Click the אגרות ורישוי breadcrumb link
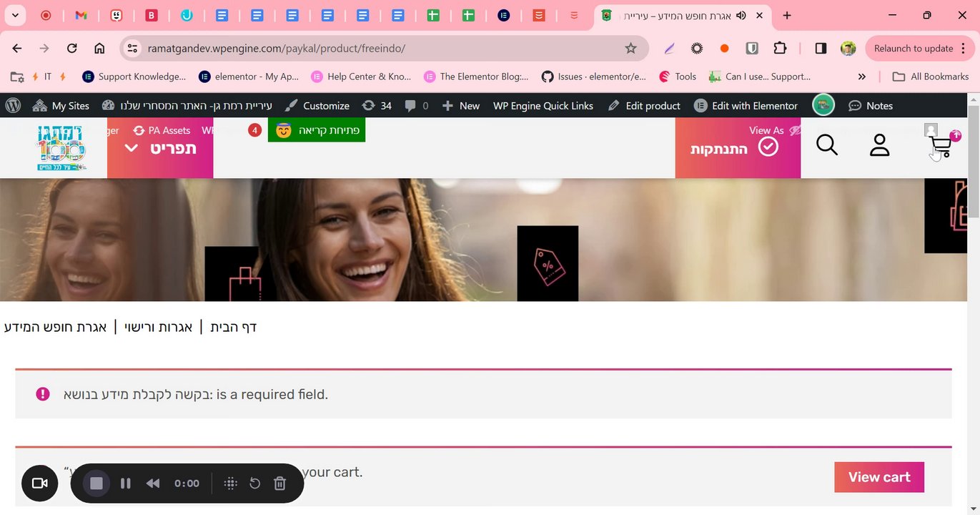 (158, 327)
